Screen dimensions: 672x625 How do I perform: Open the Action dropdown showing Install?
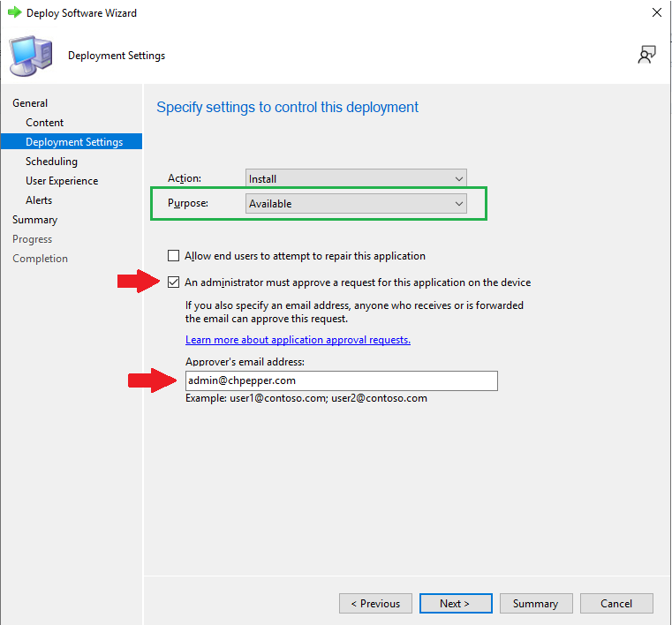(356, 178)
